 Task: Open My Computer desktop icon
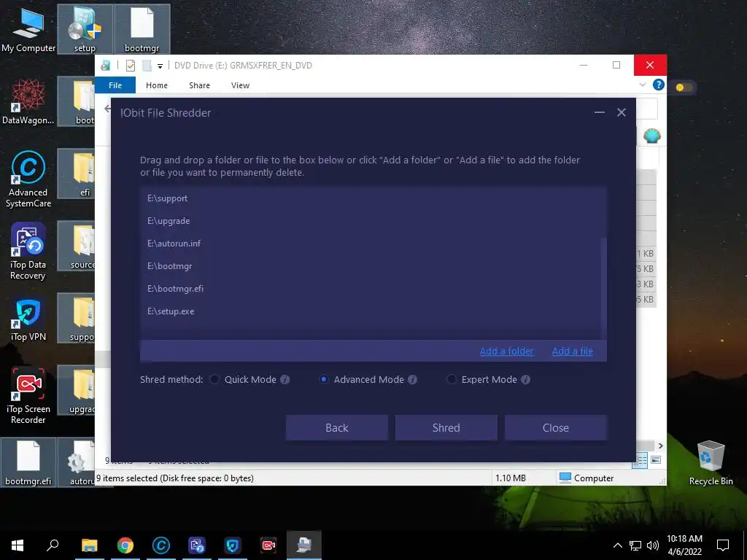(x=28, y=29)
